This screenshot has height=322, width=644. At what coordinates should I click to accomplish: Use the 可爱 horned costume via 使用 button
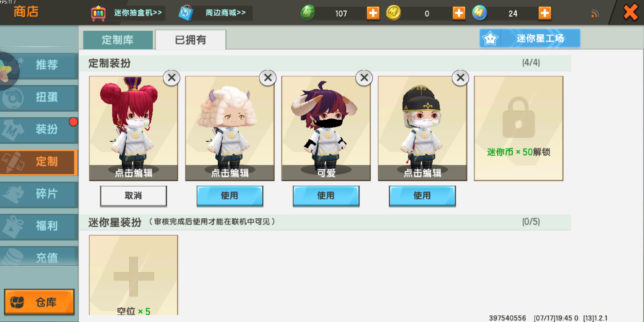[x=326, y=196]
